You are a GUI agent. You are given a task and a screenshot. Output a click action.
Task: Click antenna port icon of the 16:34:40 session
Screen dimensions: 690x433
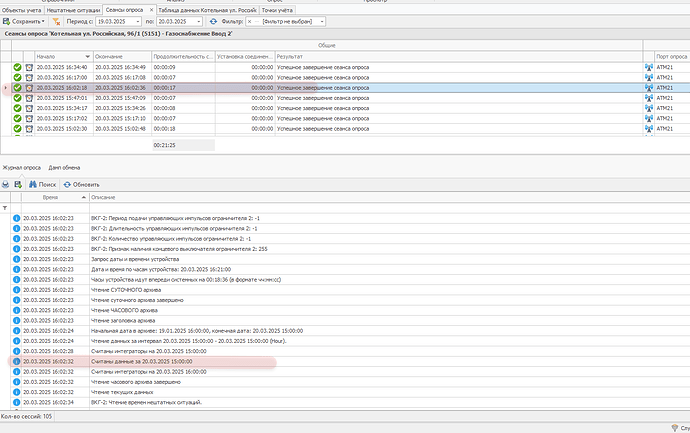(649, 67)
